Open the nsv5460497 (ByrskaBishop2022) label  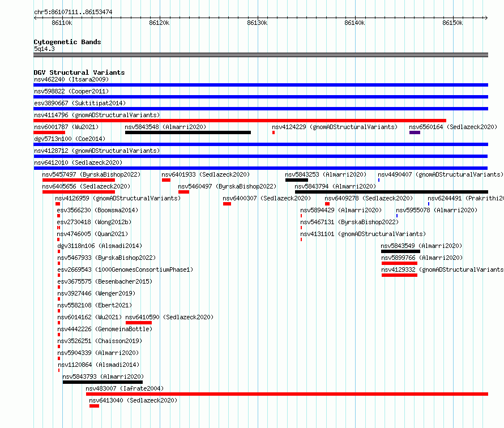(227, 186)
